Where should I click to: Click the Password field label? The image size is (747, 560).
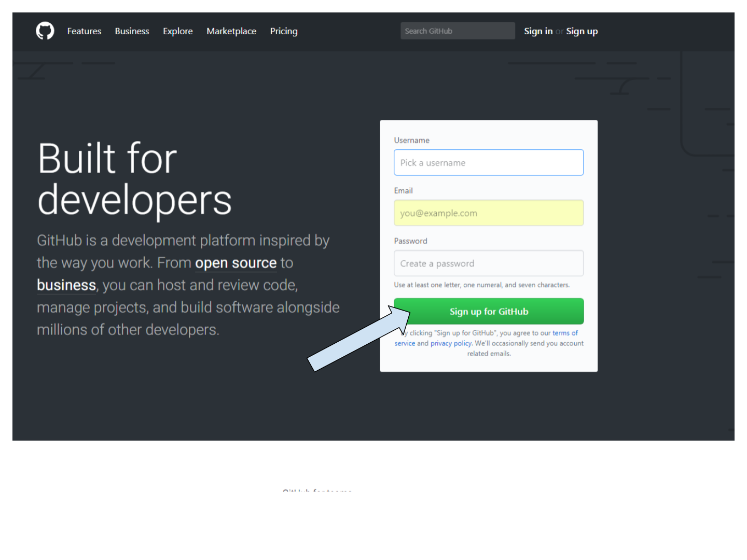[x=410, y=241]
